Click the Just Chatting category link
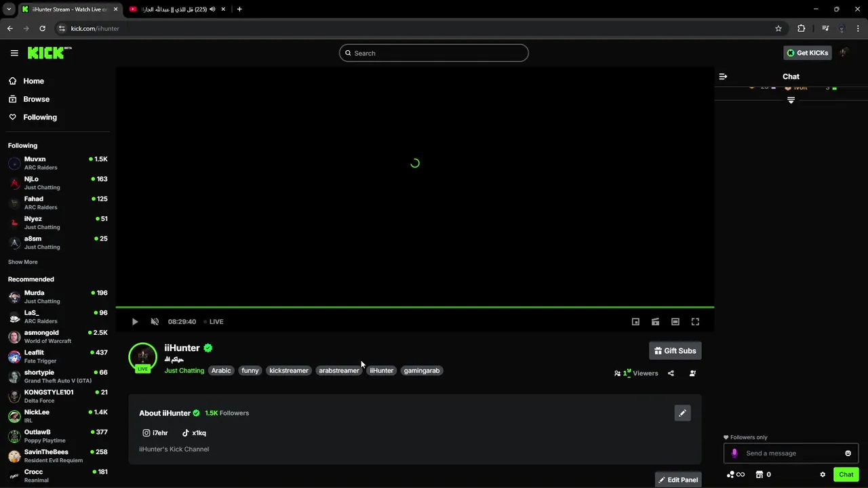The image size is (868, 488). pos(184,371)
